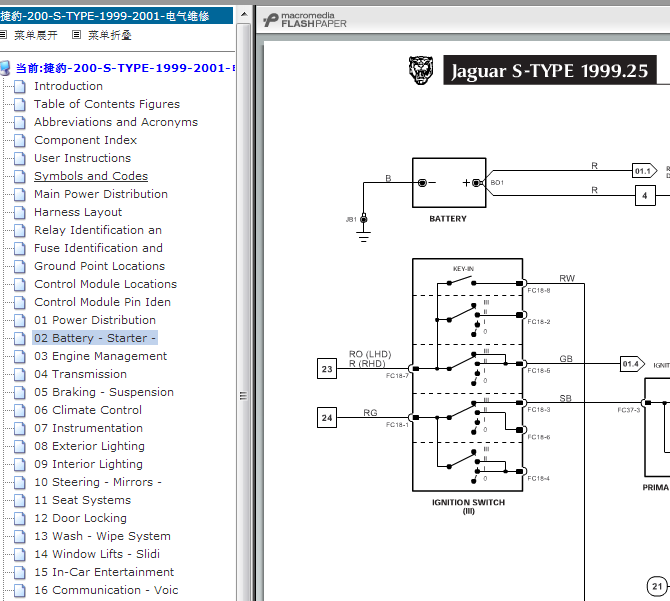Open 15 In-Car Entertainment
Image resolution: width=670 pixels, height=601 pixels.
pos(104,572)
